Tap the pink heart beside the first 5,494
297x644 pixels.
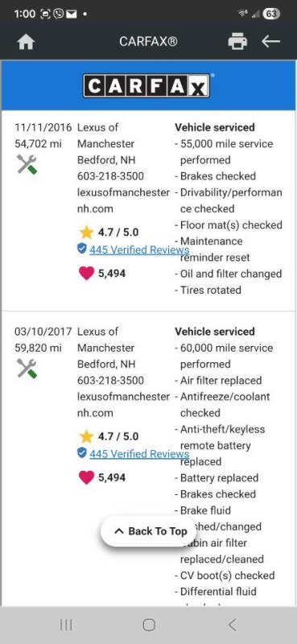86,273
